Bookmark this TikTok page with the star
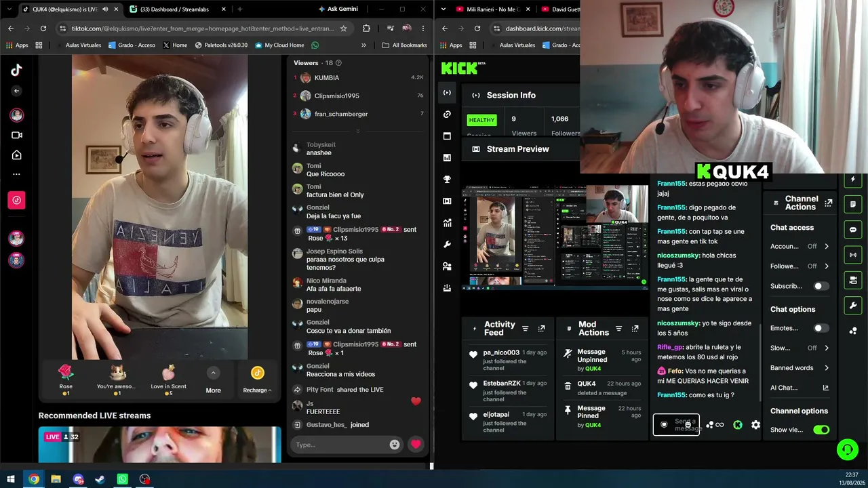 344,28
